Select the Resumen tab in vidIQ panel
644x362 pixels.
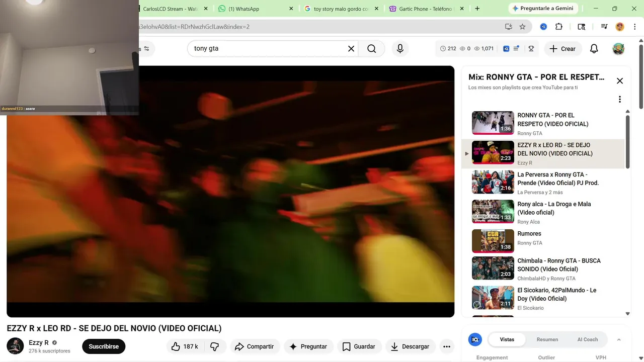click(547, 339)
